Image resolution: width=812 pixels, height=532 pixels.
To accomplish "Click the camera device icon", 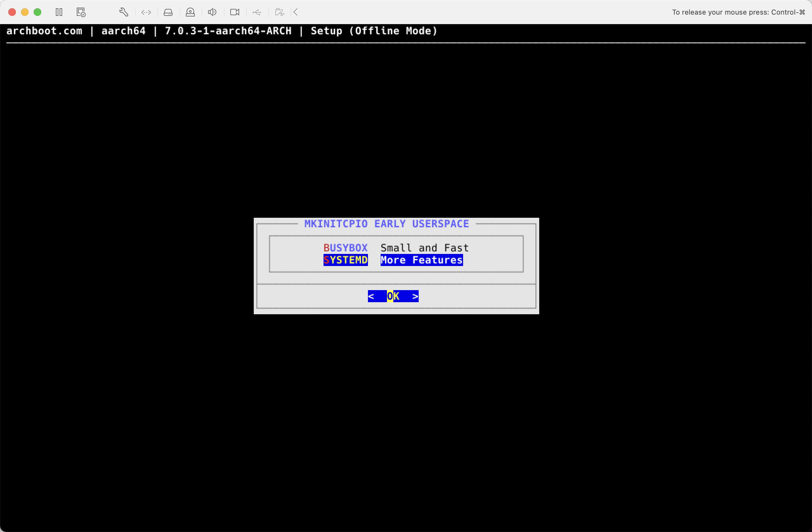I will [235, 12].
